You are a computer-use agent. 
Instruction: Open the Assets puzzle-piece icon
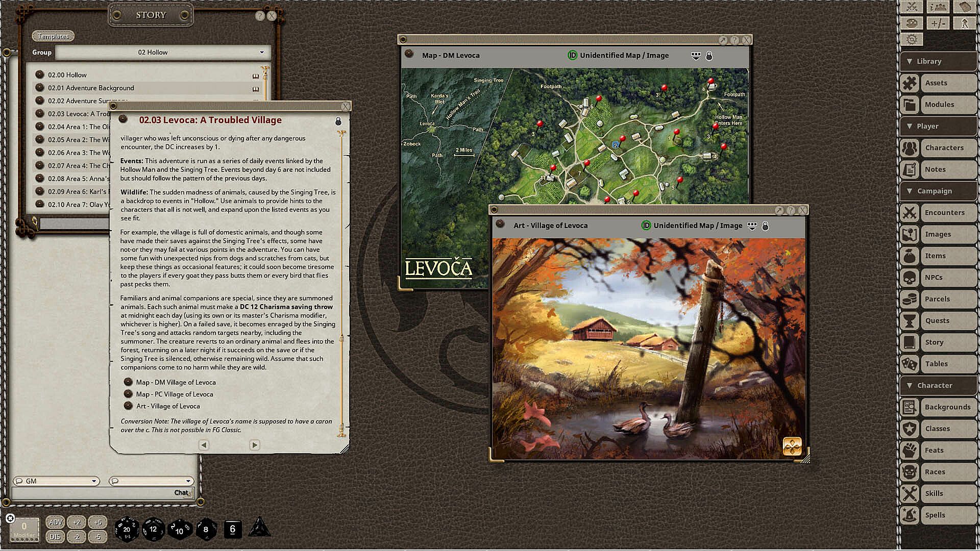pyautogui.click(x=910, y=83)
